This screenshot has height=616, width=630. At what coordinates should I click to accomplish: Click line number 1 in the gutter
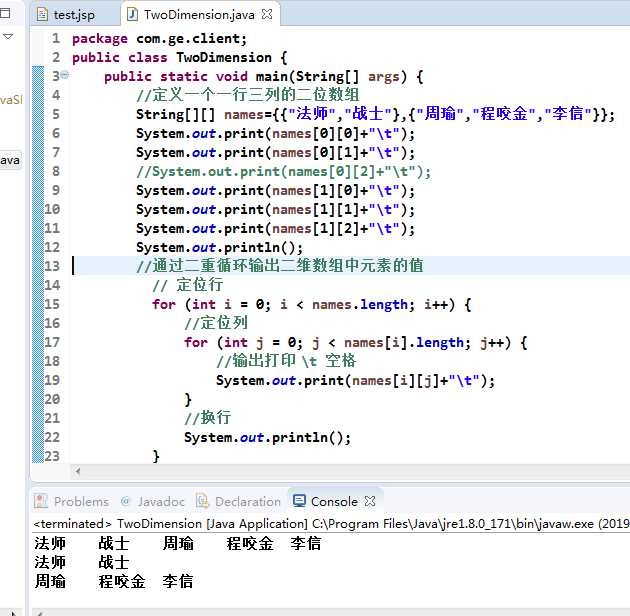[56, 38]
